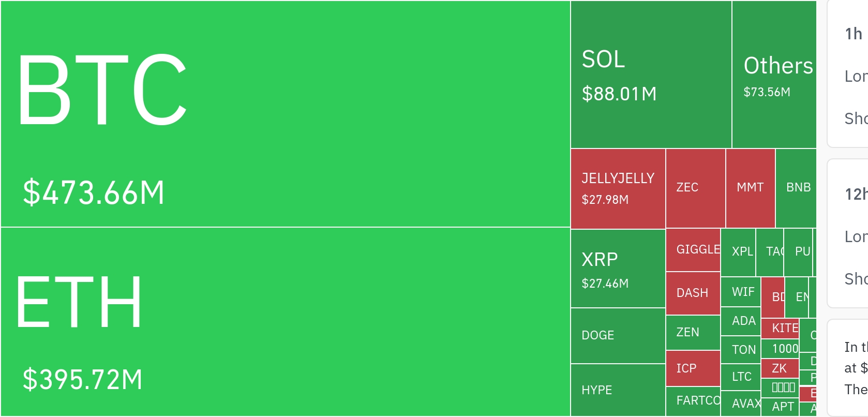This screenshot has width=868, height=417.
Task: Click the FARTCOIN tile
Action: (x=693, y=401)
